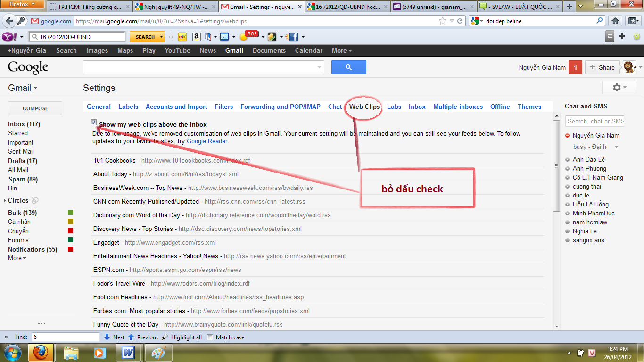Open Paint from the taskbar

click(158, 353)
